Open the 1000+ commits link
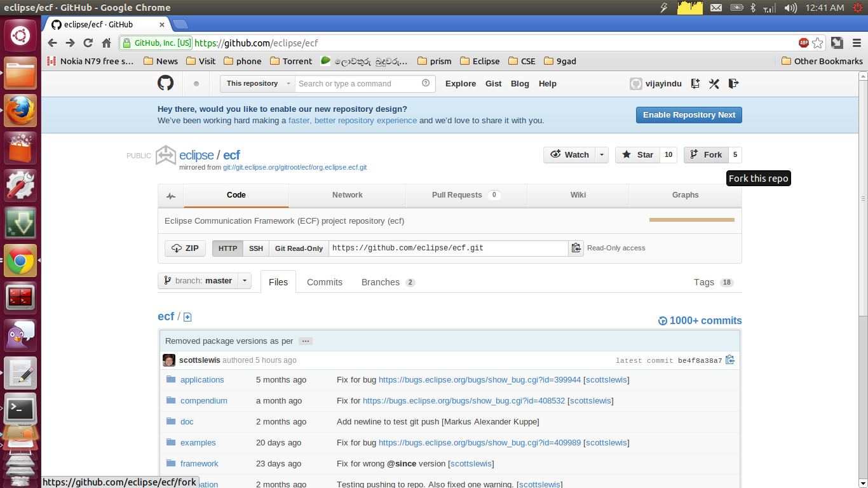The height and width of the screenshot is (488, 868). tap(700, 321)
